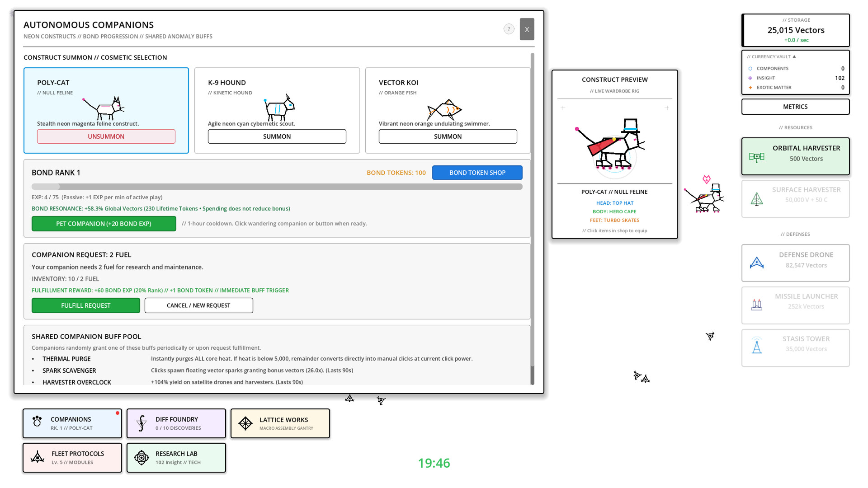
Task: Open the Research Lab tech panel
Action: pos(176,458)
